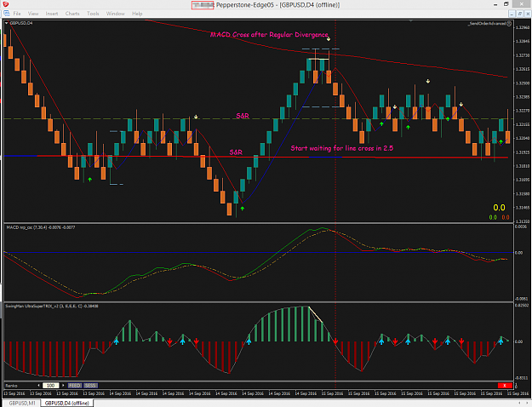Restore the inner chart window

[x=520, y=14]
